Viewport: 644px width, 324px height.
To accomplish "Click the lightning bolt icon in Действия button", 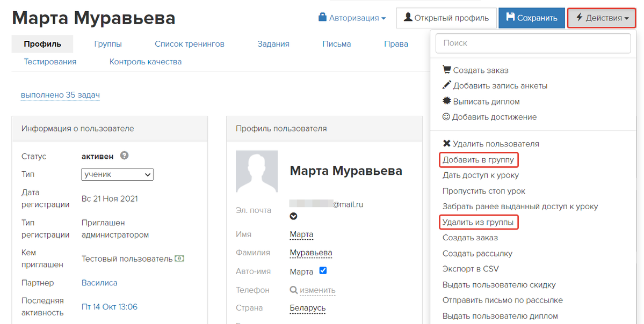I will [x=580, y=17].
